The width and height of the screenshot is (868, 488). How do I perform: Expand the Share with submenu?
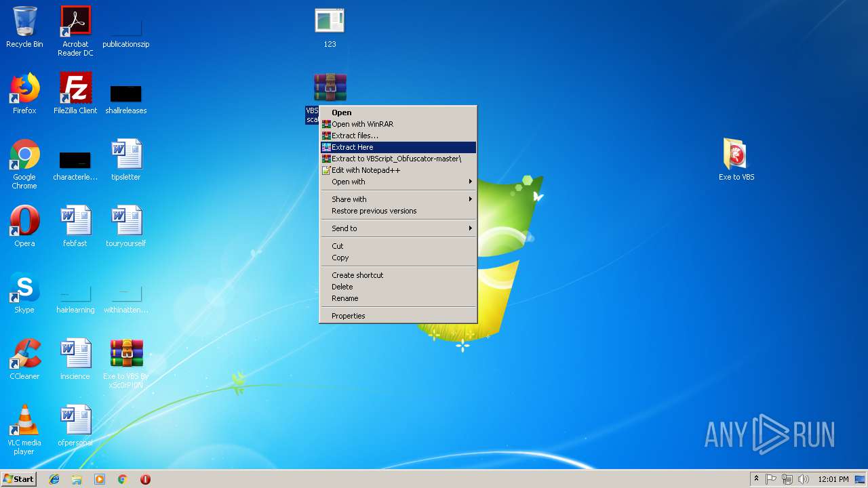[398, 199]
